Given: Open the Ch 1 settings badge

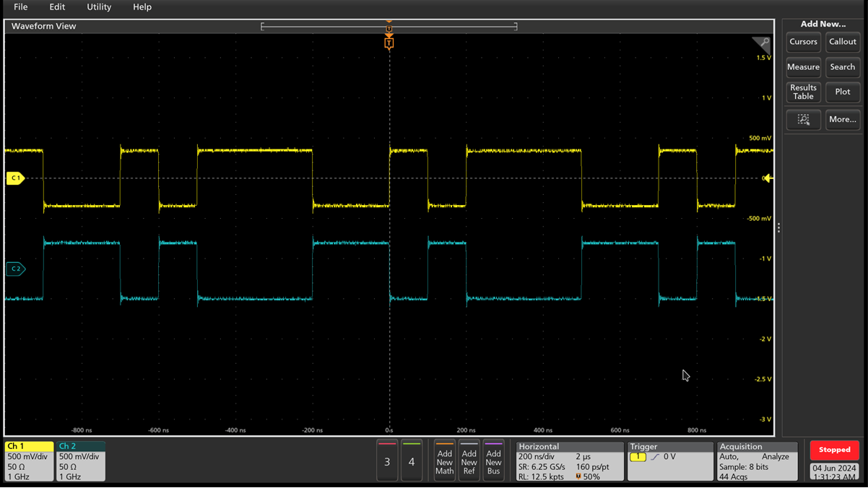Looking at the screenshot, I should [29, 461].
